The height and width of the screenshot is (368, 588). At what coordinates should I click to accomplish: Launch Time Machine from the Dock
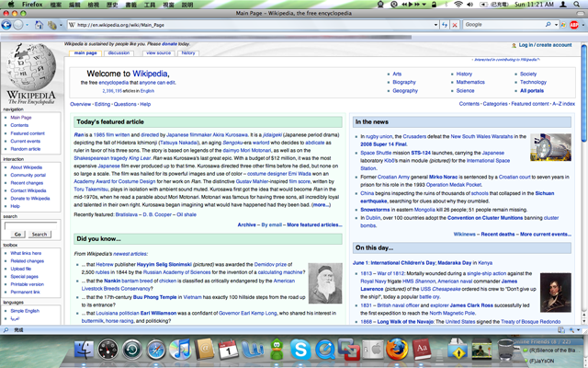click(x=132, y=350)
